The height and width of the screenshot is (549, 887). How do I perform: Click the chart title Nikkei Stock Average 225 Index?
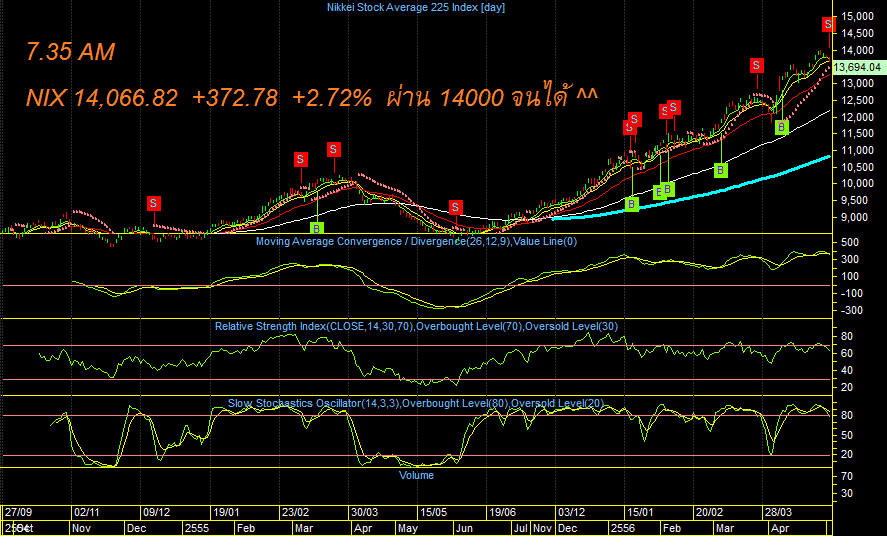coord(416,7)
